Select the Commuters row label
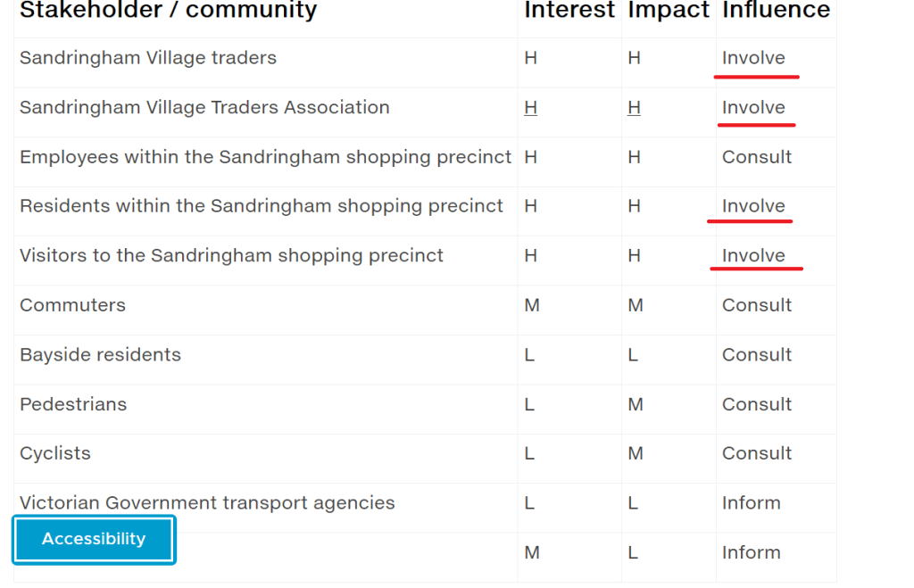The height and width of the screenshot is (588, 914). coord(72,305)
